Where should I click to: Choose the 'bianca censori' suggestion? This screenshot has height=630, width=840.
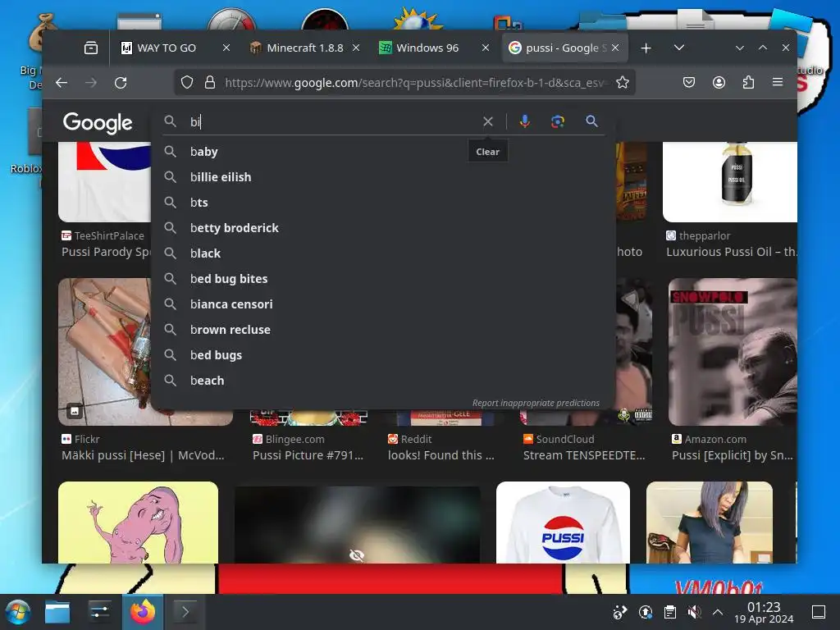[x=382, y=304]
